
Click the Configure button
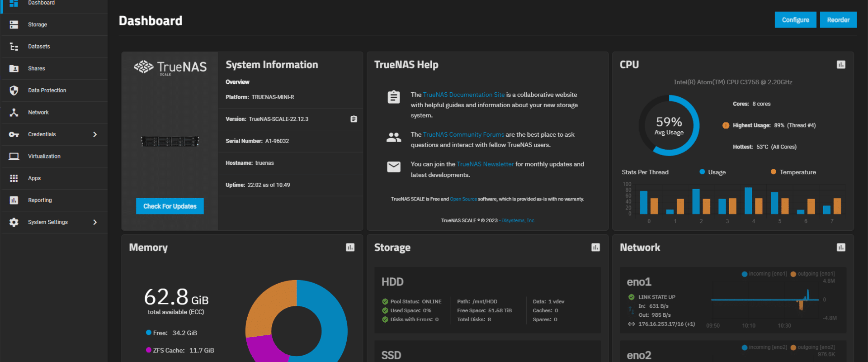795,20
